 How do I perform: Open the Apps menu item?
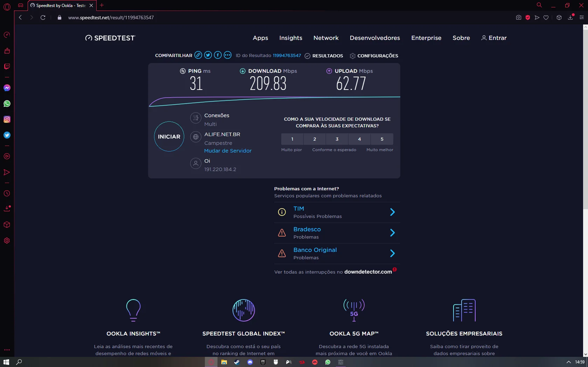(x=261, y=38)
